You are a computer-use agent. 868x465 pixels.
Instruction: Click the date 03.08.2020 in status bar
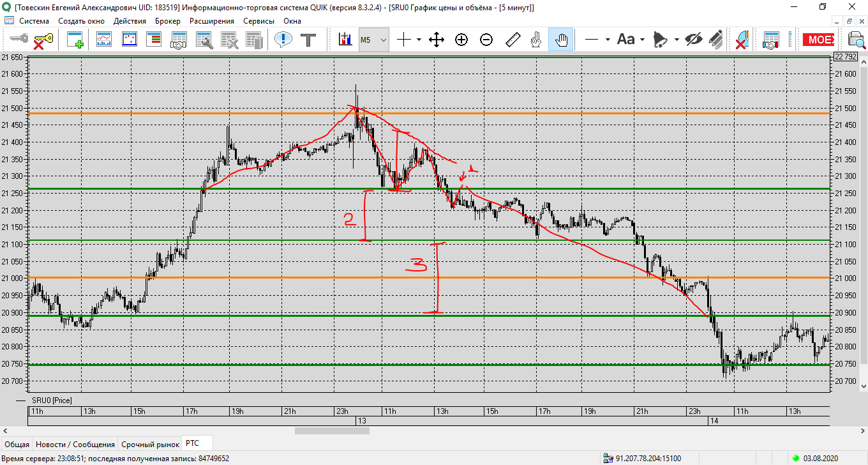point(821,458)
